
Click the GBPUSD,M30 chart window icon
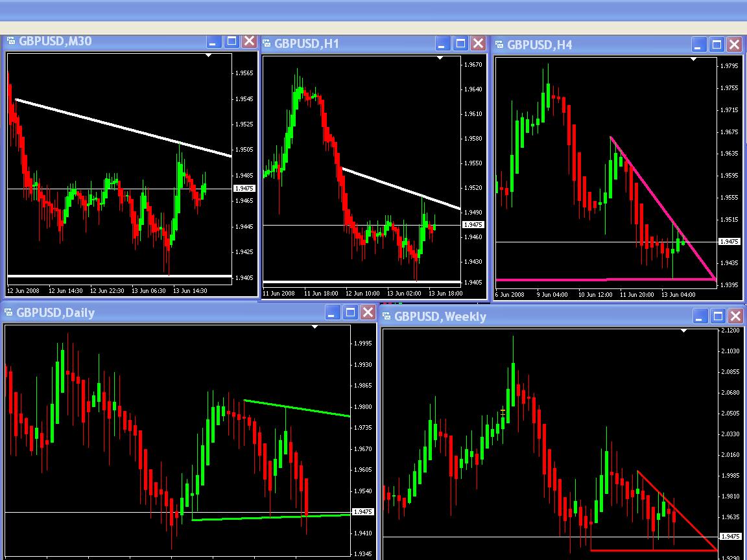click(10, 41)
